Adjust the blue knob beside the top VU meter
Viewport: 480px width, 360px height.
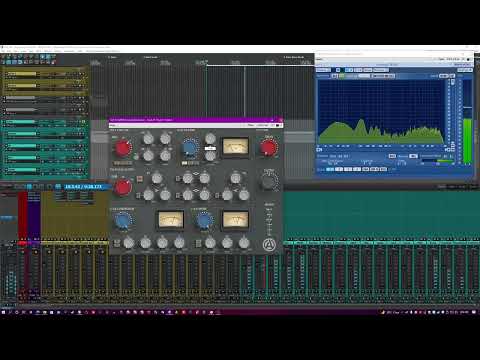pos(190,148)
